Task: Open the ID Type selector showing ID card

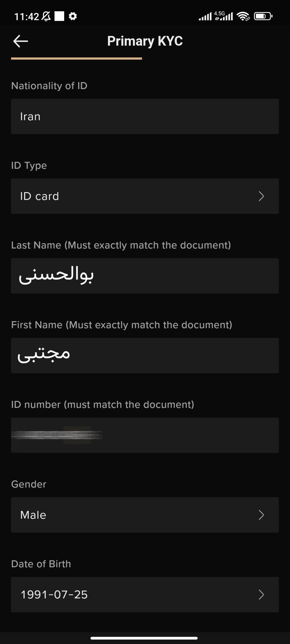Action: tap(145, 196)
